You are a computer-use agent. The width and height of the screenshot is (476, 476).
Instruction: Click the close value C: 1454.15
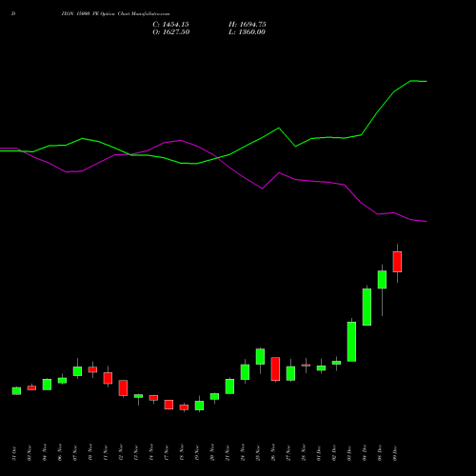[x=170, y=25]
